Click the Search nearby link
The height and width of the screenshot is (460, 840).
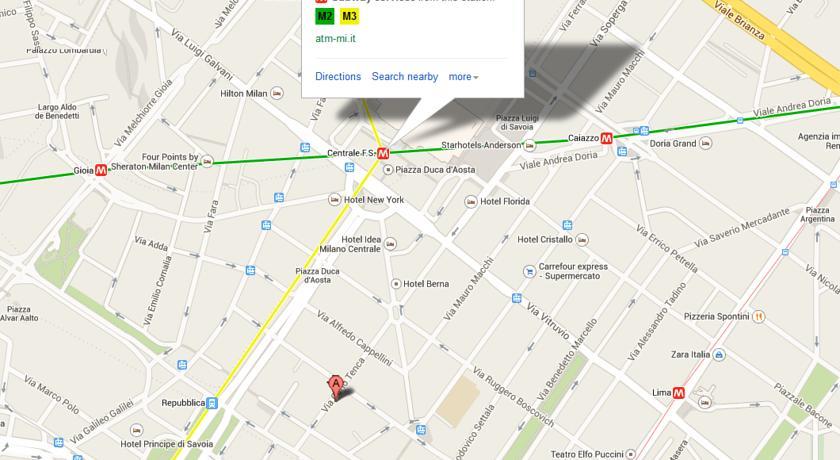[405, 77]
